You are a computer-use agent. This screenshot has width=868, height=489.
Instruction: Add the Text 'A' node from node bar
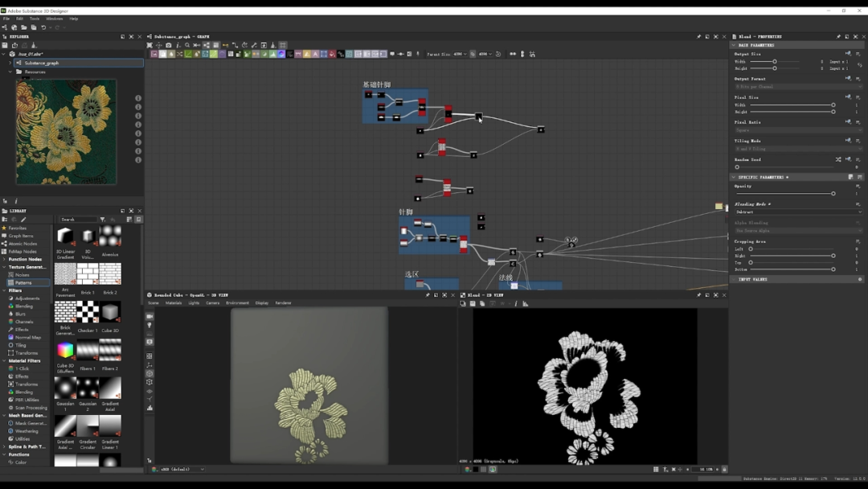point(315,54)
